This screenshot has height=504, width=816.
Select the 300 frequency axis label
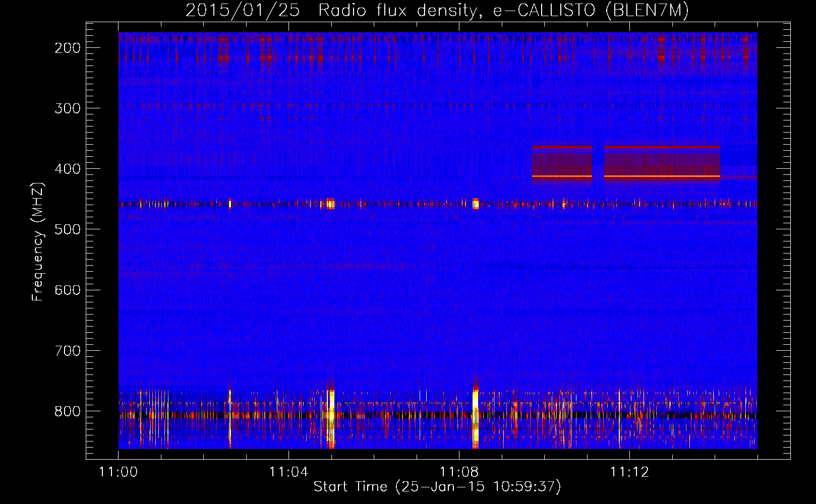click(x=68, y=108)
